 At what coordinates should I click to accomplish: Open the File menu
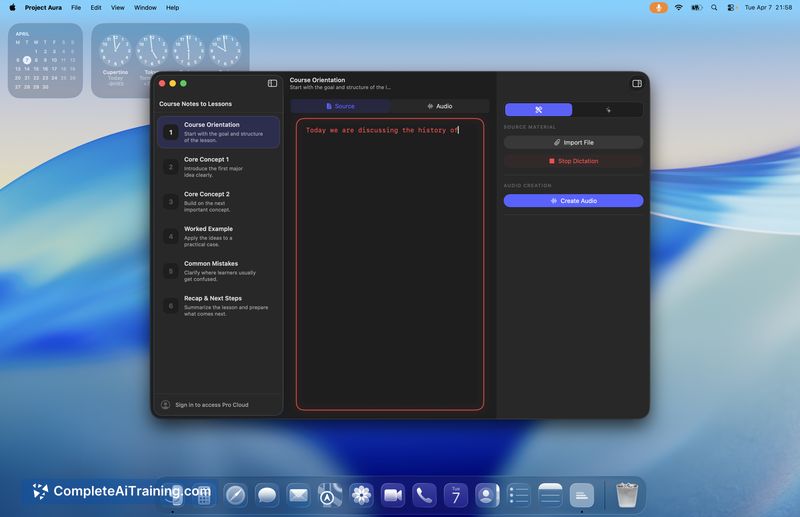[x=76, y=8]
